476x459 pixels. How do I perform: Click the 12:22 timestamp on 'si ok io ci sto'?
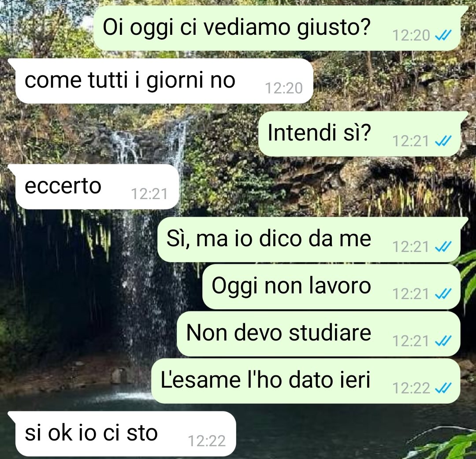tap(207, 441)
